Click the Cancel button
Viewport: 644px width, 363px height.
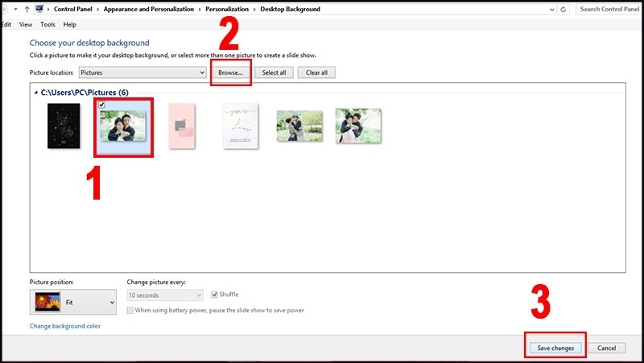(x=607, y=348)
